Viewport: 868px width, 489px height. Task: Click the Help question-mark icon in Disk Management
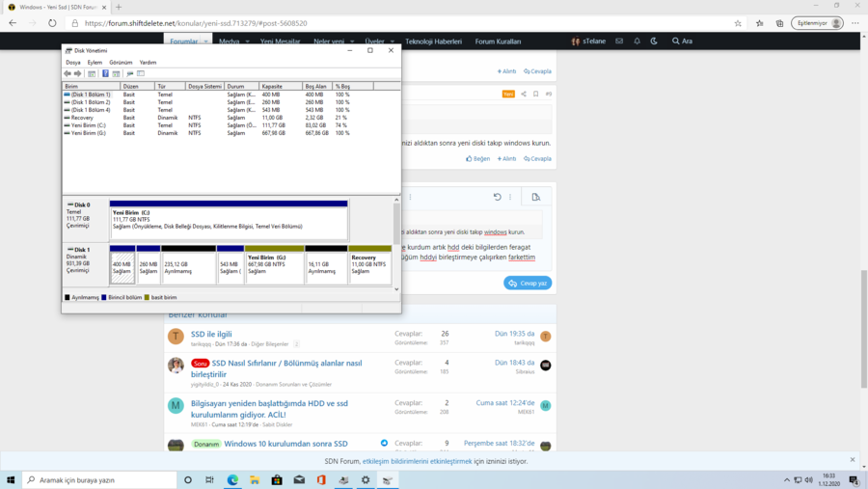[105, 73]
